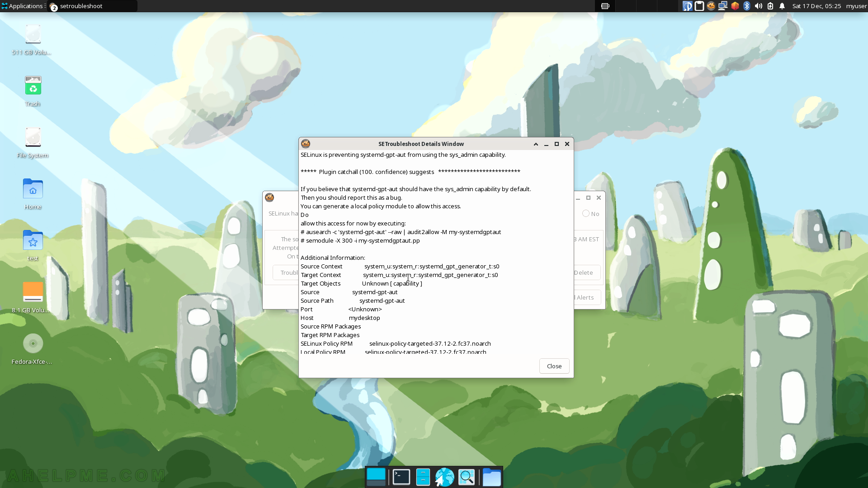Open the Trash desktop icon
The height and width of the screenshot is (488, 868).
point(33,91)
